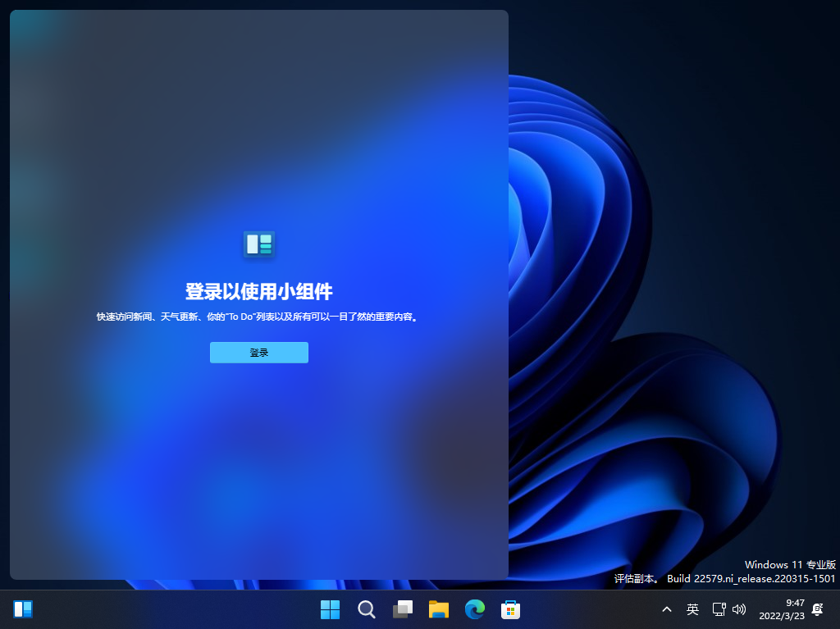Open Search from the taskbar

coord(366,609)
